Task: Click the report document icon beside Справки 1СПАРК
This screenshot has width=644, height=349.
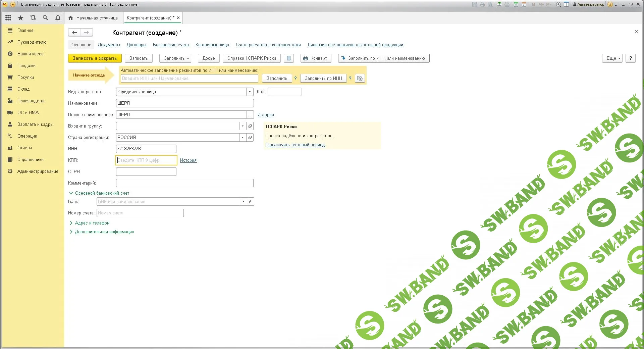Action: tap(288, 58)
